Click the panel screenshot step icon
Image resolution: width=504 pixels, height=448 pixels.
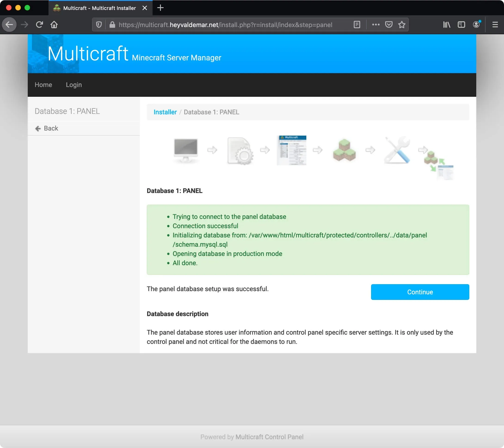292,150
